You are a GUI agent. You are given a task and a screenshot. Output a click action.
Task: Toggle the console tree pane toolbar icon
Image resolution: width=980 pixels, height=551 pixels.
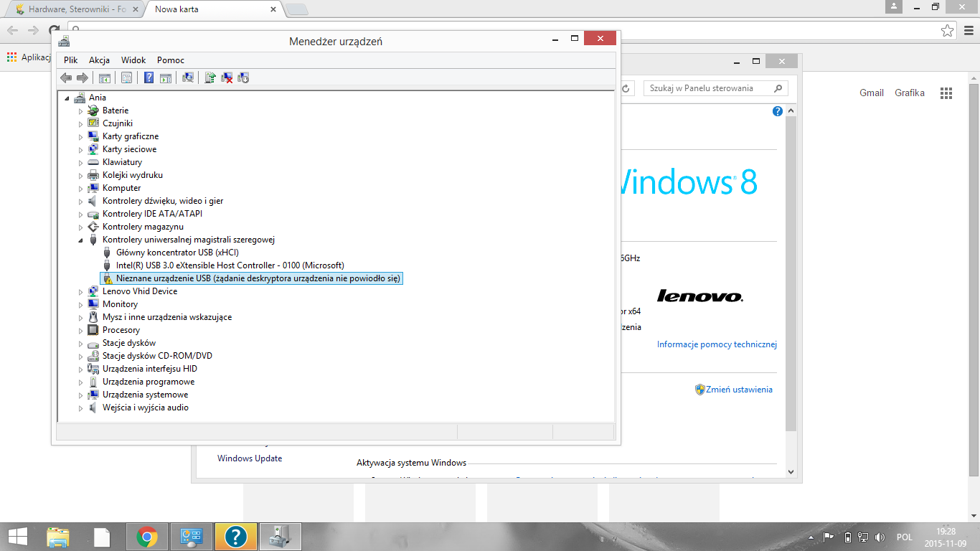pos(105,77)
